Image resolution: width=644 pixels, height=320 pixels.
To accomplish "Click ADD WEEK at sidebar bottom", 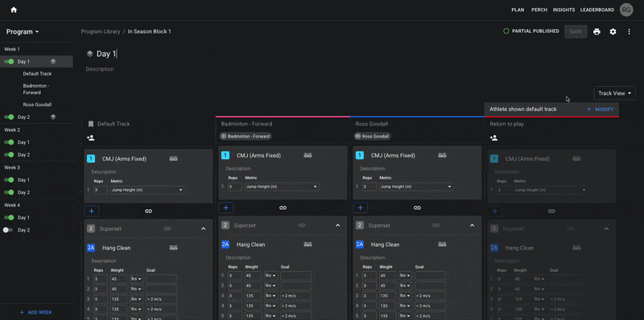I will tap(36, 312).
